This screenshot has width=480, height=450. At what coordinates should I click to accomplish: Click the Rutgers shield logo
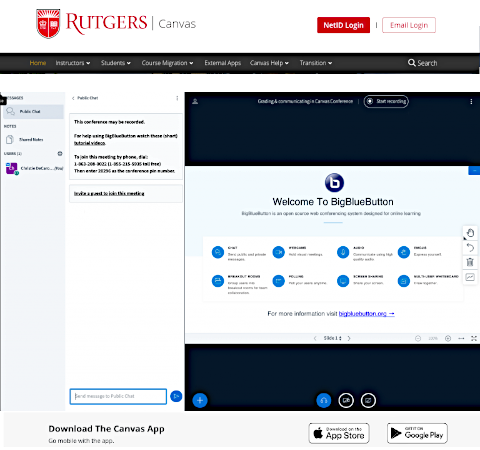48,23
